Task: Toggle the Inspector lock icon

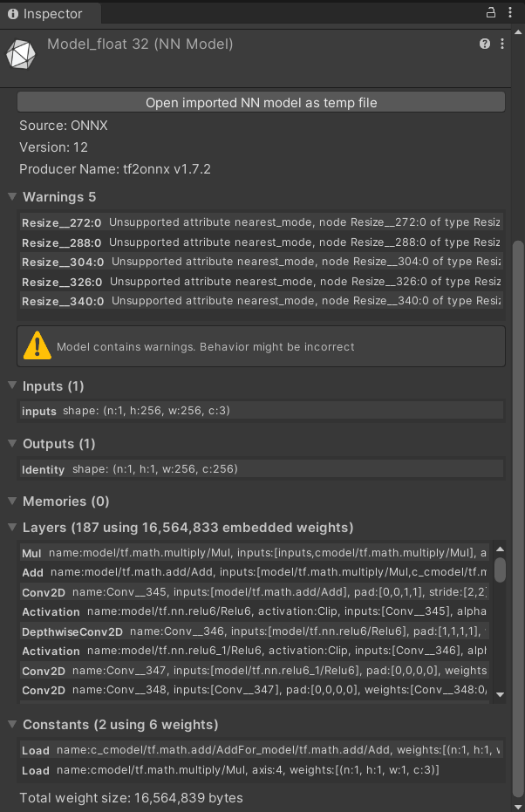Action: [490, 12]
